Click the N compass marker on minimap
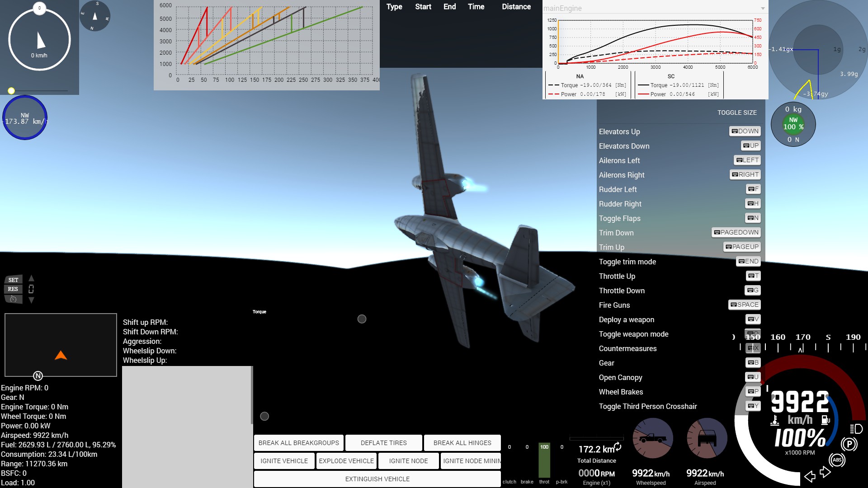 pos(38,375)
